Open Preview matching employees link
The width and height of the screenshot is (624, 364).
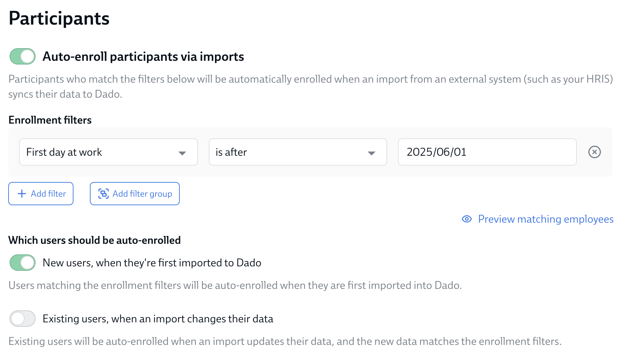[x=545, y=219]
